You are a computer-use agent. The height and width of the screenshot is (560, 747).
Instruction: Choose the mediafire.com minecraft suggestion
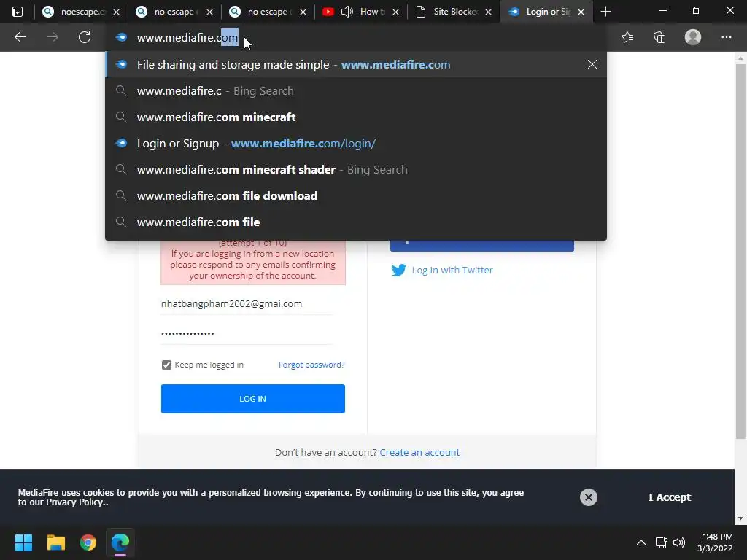click(x=356, y=117)
